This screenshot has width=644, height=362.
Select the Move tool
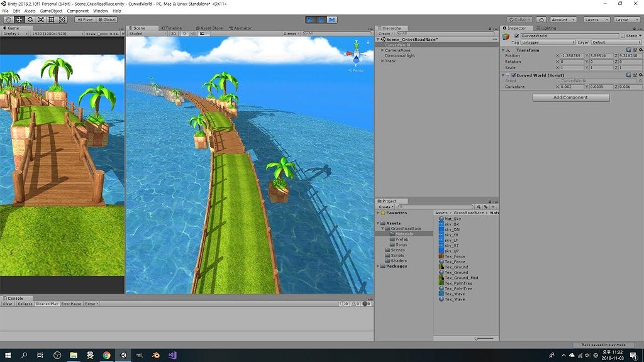[x=19, y=19]
